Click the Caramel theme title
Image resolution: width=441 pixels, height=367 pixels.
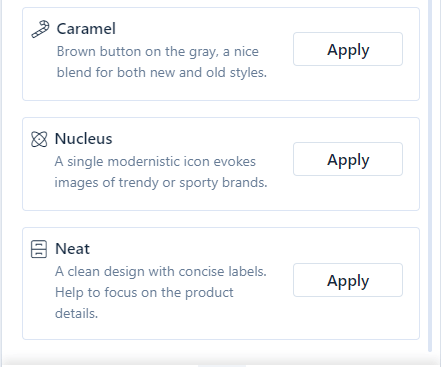point(86,29)
